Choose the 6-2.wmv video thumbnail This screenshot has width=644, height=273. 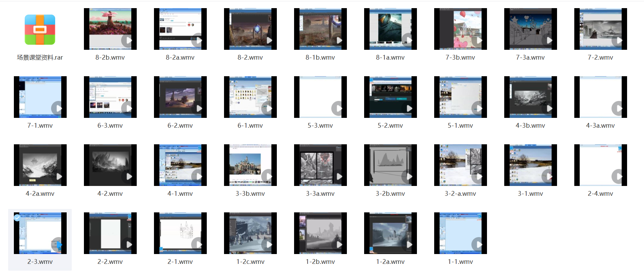point(180,97)
